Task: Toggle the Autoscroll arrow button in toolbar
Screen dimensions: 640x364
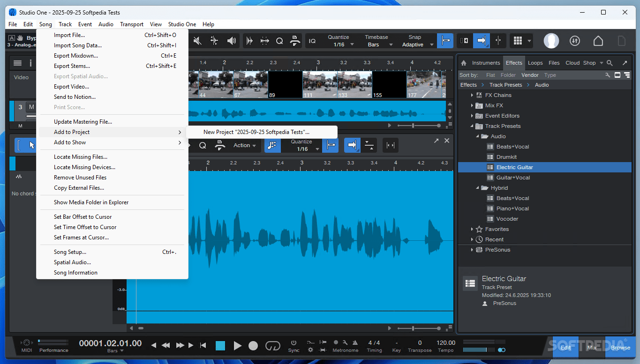Action: tap(482, 41)
